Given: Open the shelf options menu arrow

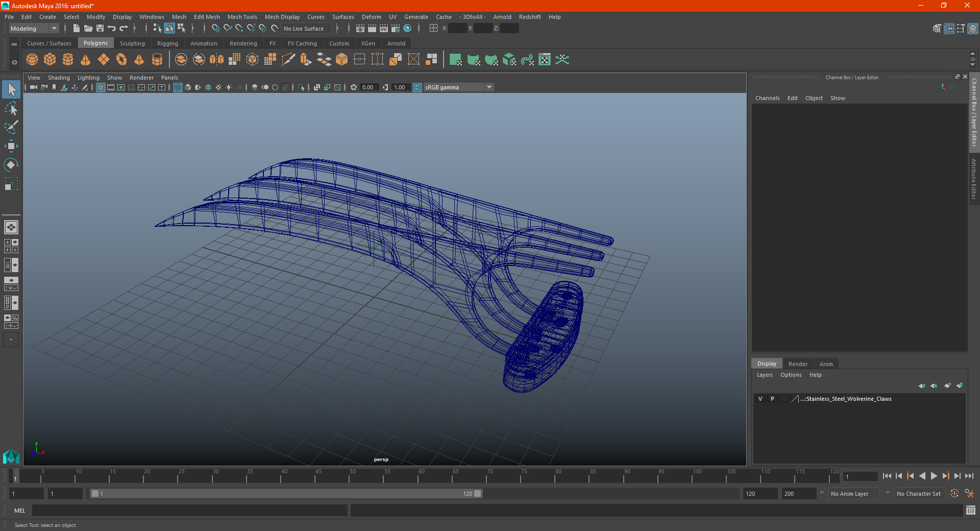Looking at the screenshot, I should tap(14, 62).
